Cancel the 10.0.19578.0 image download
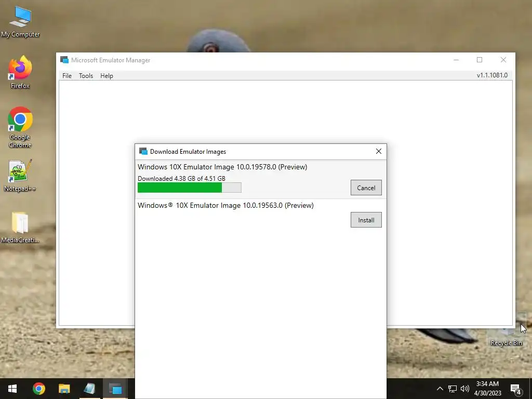This screenshot has width=532, height=399. click(x=366, y=188)
